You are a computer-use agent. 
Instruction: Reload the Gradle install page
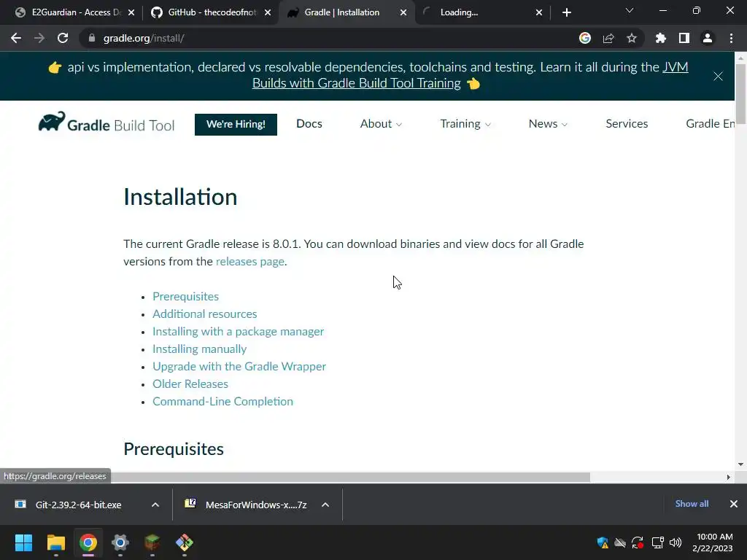point(63,38)
